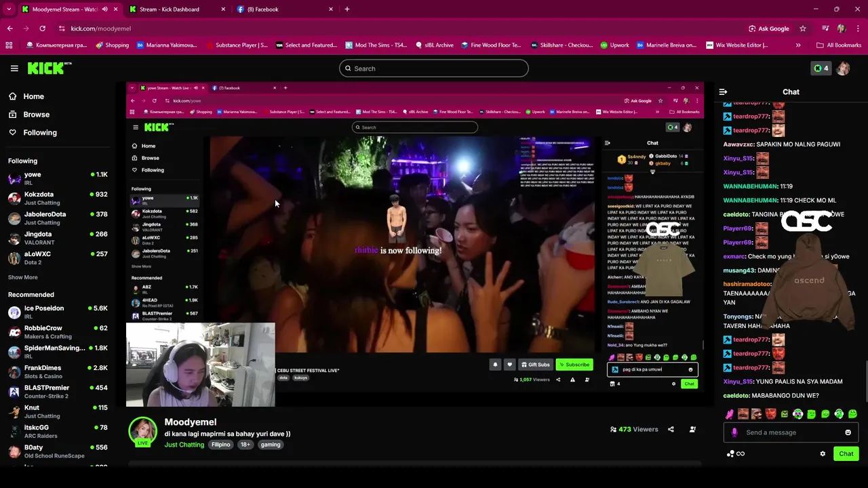Open the emoji picker in chat
Screen dimensions: 868x488
[848, 432]
